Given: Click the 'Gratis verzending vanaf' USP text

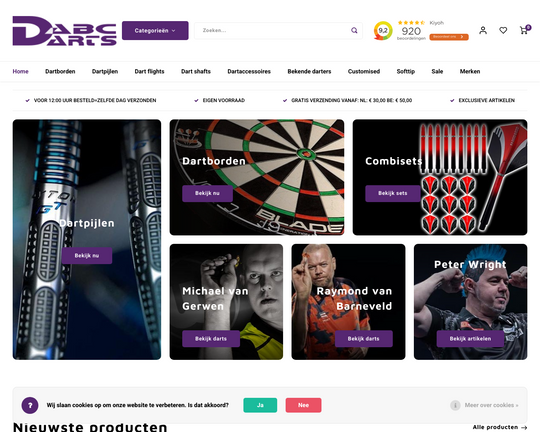Looking at the screenshot, I should coord(351,100).
